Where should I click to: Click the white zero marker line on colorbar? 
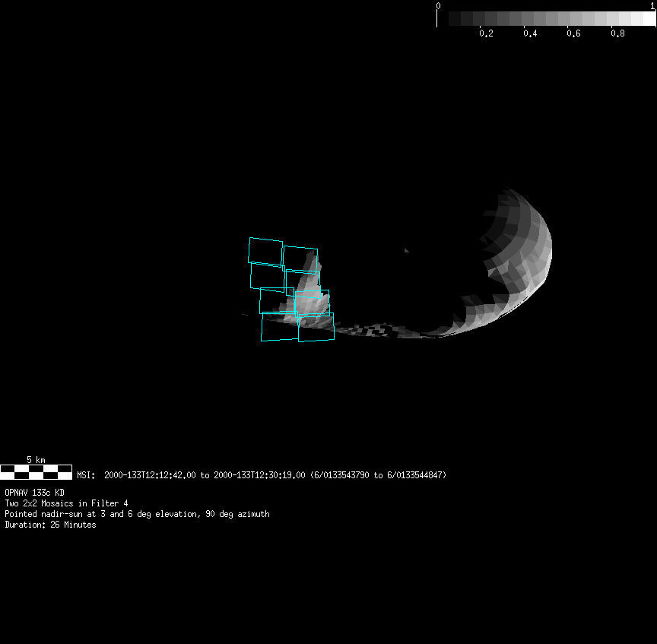(437, 18)
